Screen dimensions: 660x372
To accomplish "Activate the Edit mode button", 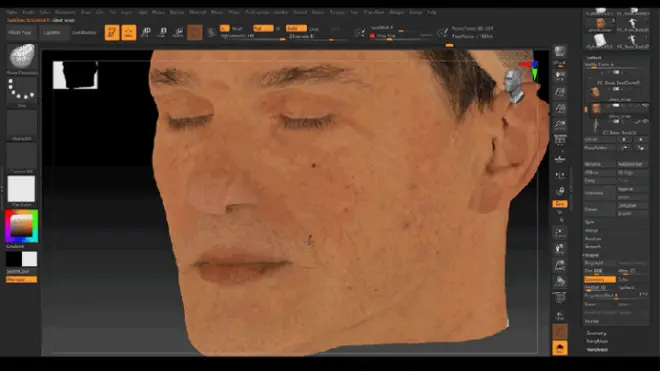I will click(112, 32).
